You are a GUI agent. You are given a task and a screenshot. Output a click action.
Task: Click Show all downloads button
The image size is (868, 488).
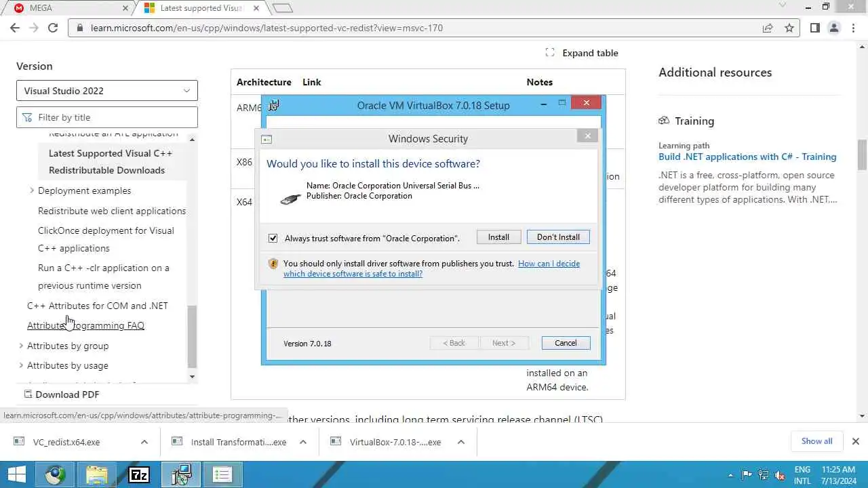click(816, 441)
